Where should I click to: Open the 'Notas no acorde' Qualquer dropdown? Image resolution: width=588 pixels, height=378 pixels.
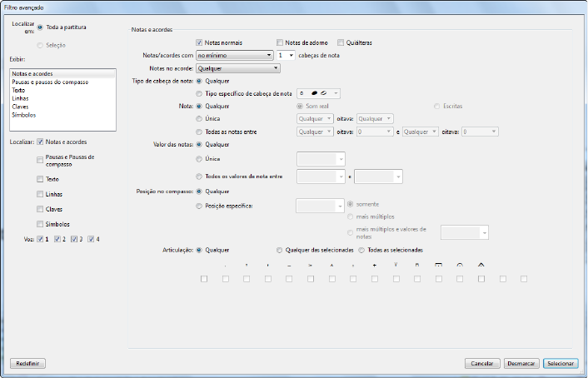click(238, 68)
